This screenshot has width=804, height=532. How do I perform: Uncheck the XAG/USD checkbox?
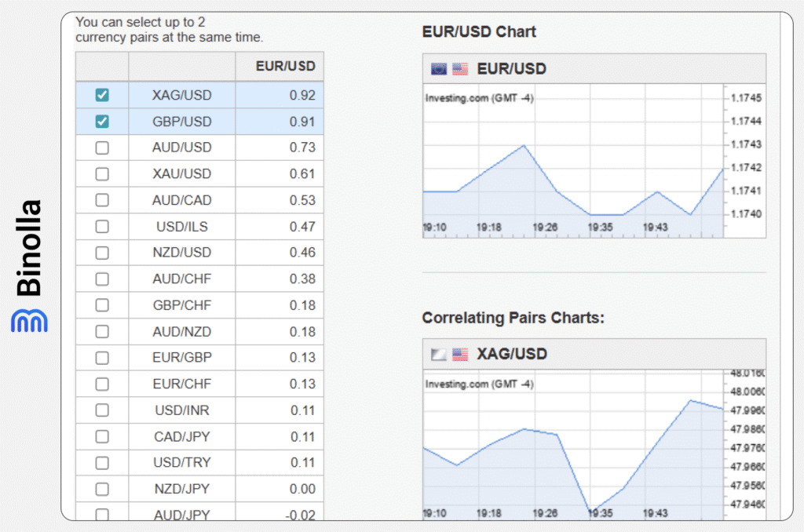point(102,95)
